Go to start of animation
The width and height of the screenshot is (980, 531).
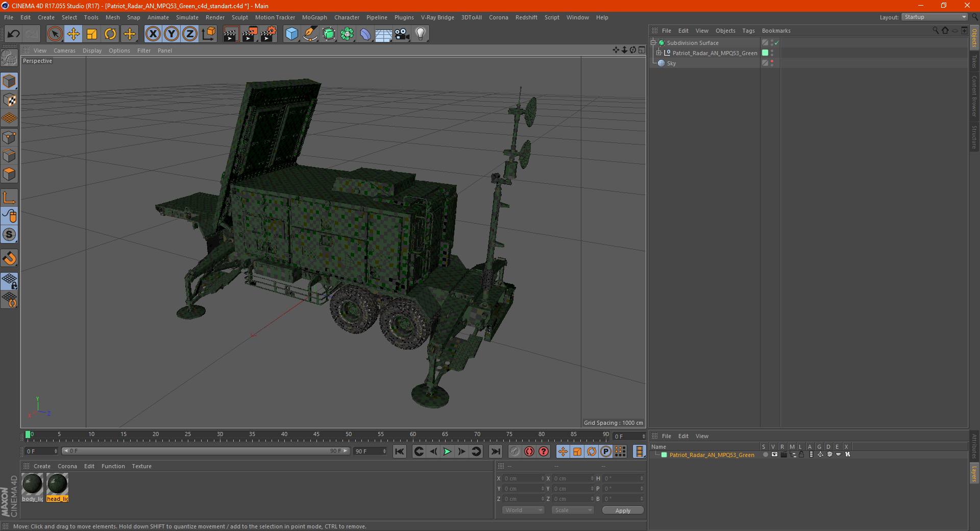click(x=400, y=451)
